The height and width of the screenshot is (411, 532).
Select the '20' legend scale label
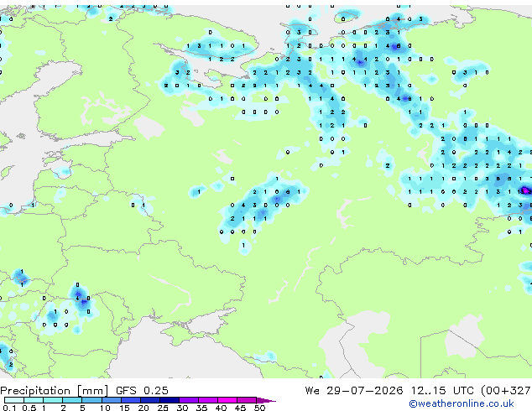(143, 408)
